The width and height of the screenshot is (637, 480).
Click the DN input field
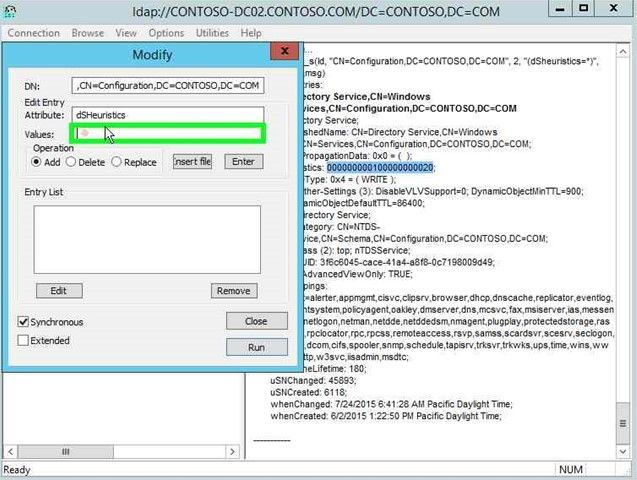(168, 86)
